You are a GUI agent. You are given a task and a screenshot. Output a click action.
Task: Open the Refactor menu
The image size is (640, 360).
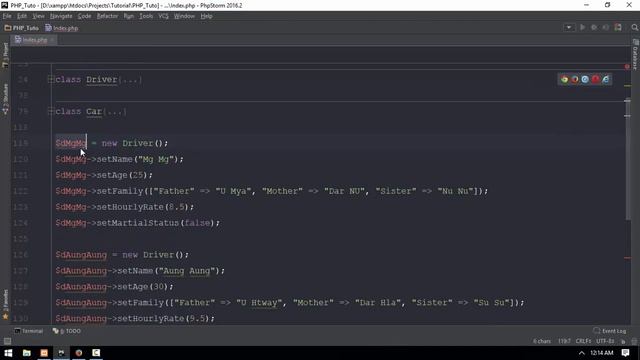click(107, 16)
